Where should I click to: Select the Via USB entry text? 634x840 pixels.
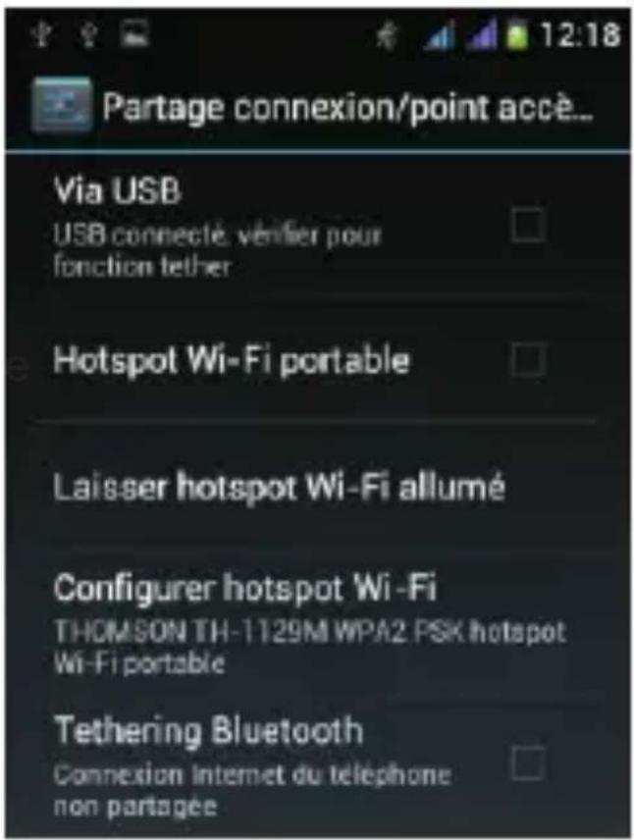coord(116,190)
